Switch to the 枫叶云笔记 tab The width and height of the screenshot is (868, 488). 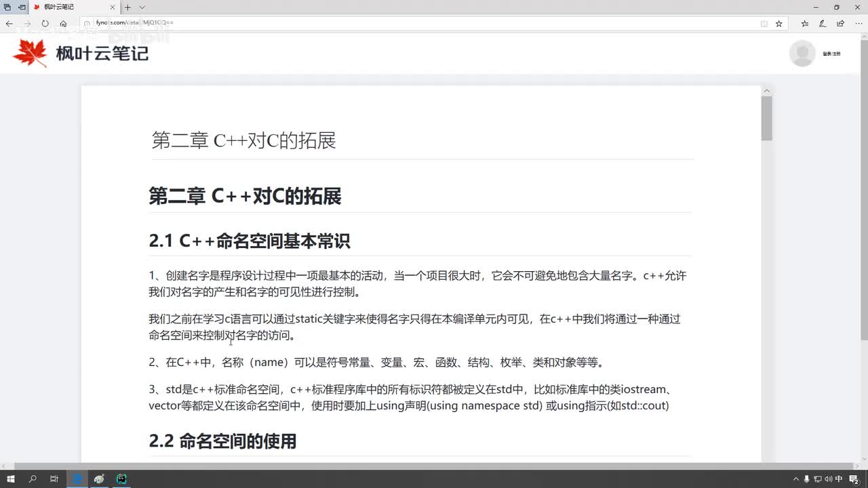tap(75, 7)
